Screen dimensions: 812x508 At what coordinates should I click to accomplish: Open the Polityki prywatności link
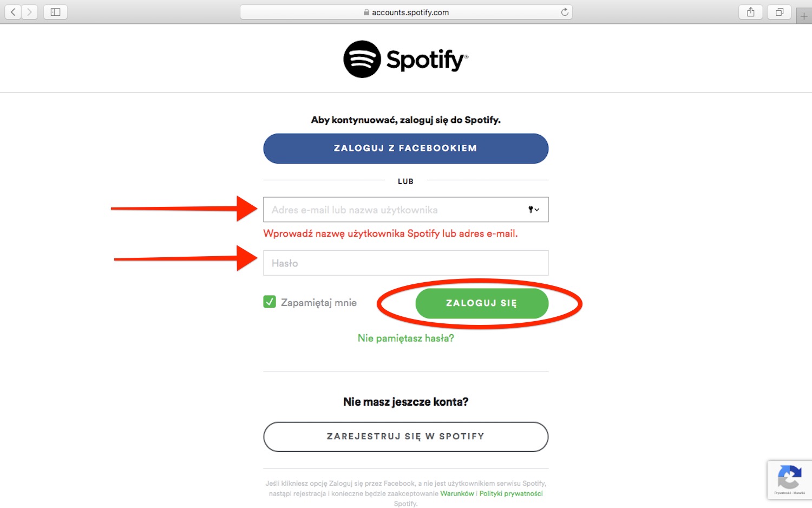point(511,493)
